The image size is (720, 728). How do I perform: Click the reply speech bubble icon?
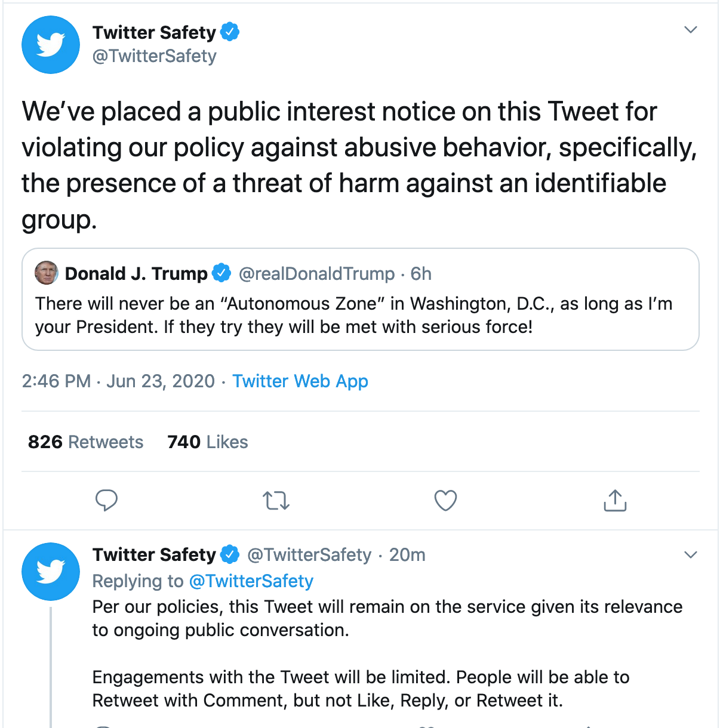click(x=106, y=500)
